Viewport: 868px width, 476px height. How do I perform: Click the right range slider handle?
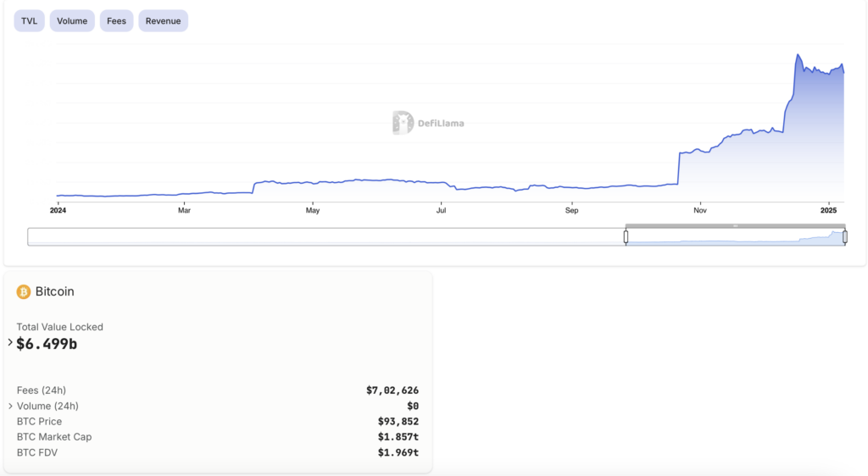(845, 236)
